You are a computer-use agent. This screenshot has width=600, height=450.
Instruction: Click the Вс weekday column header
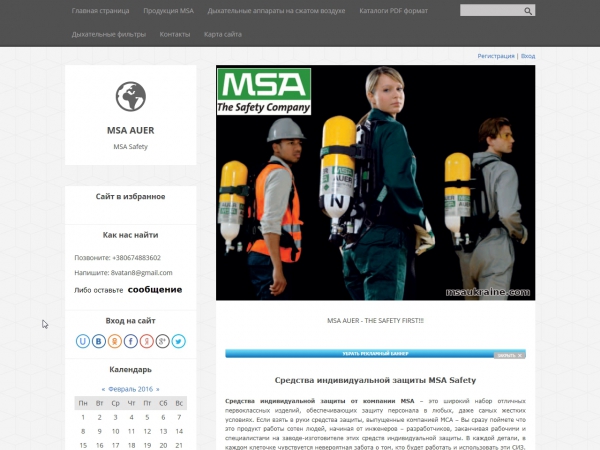(x=179, y=403)
